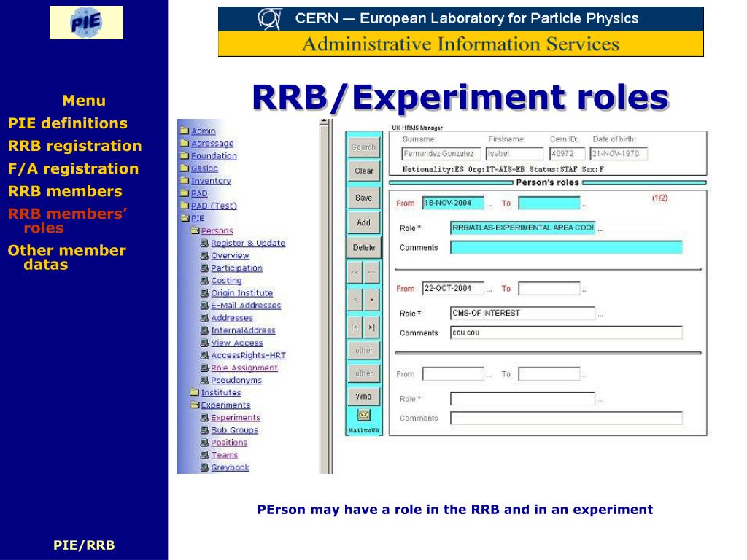Click the empty third Role field

522,399
